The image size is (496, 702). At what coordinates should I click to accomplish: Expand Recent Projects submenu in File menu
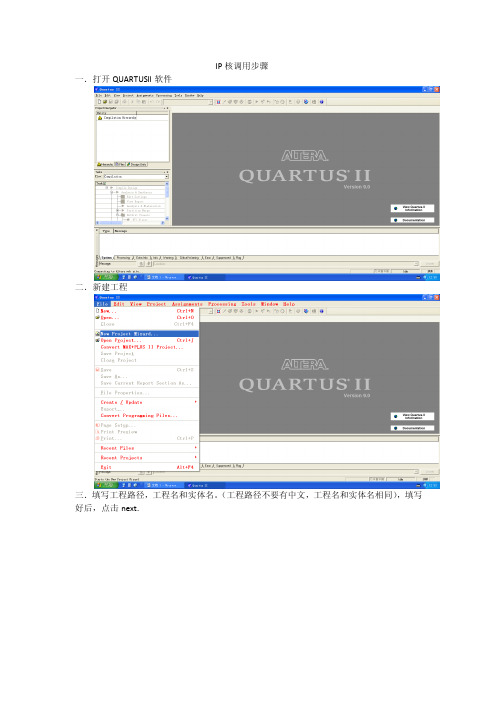[x=147, y=458]
